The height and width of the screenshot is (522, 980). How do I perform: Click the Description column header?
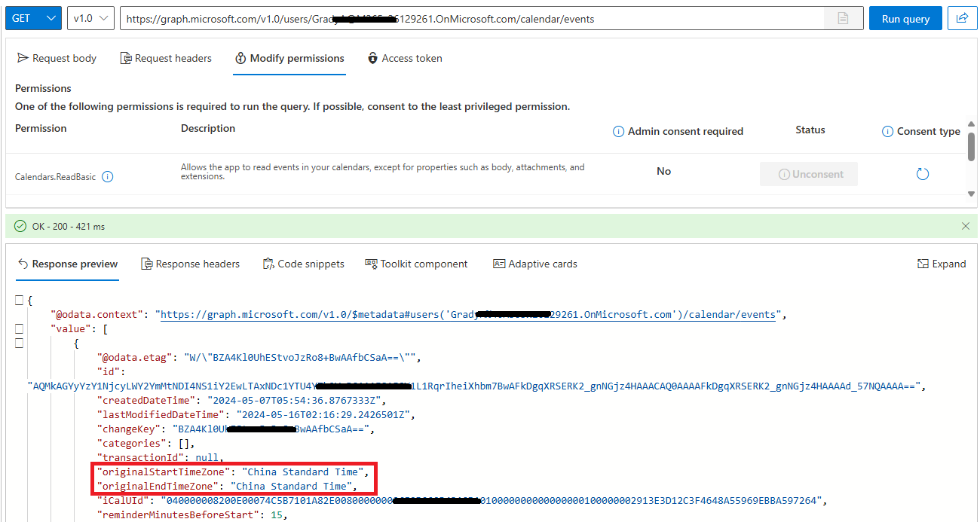click(208, 128)
